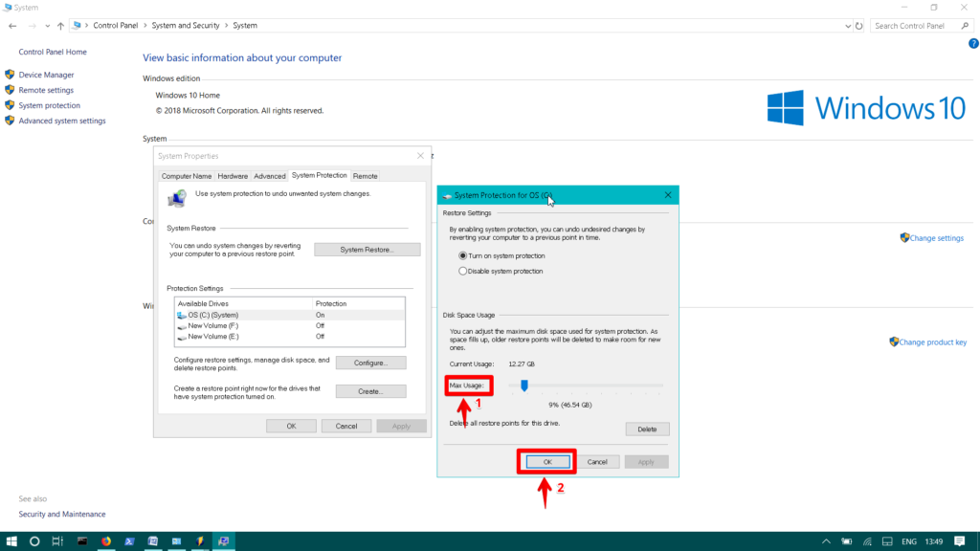Click Cancel in System Properties window
Screen dimensions: 980x551
tap(346, 426)
